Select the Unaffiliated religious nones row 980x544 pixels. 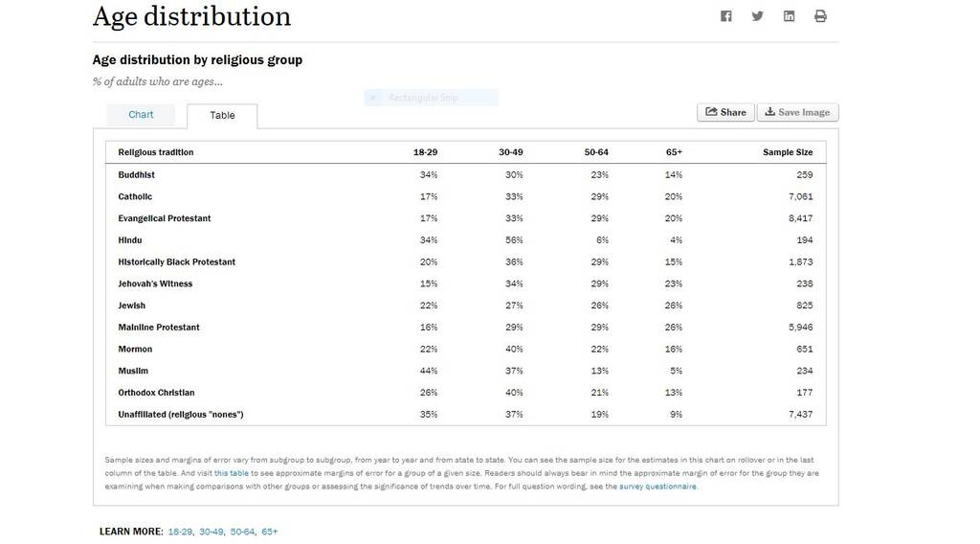pyautogui.click(x=466, y=415)
